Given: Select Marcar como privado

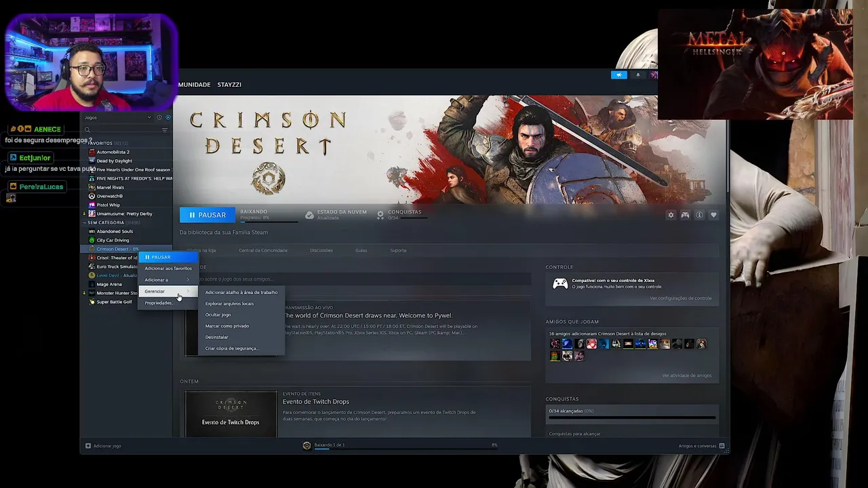Looking at the screenshot, I should pos(226,326).
